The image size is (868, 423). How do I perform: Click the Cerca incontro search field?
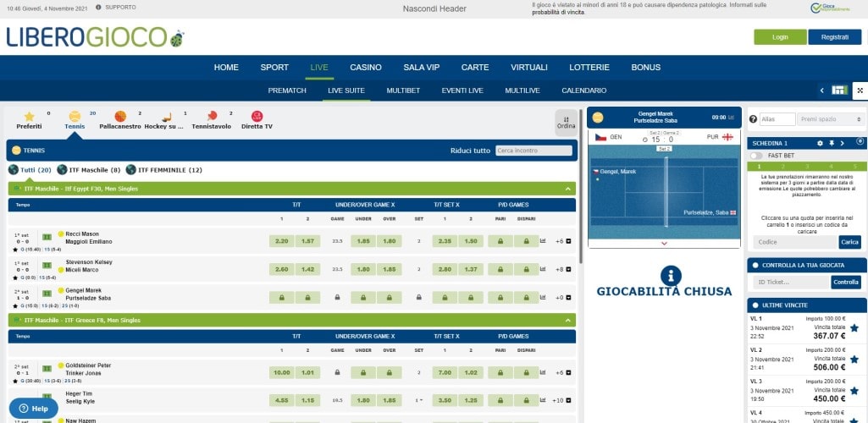click(534, 151)
